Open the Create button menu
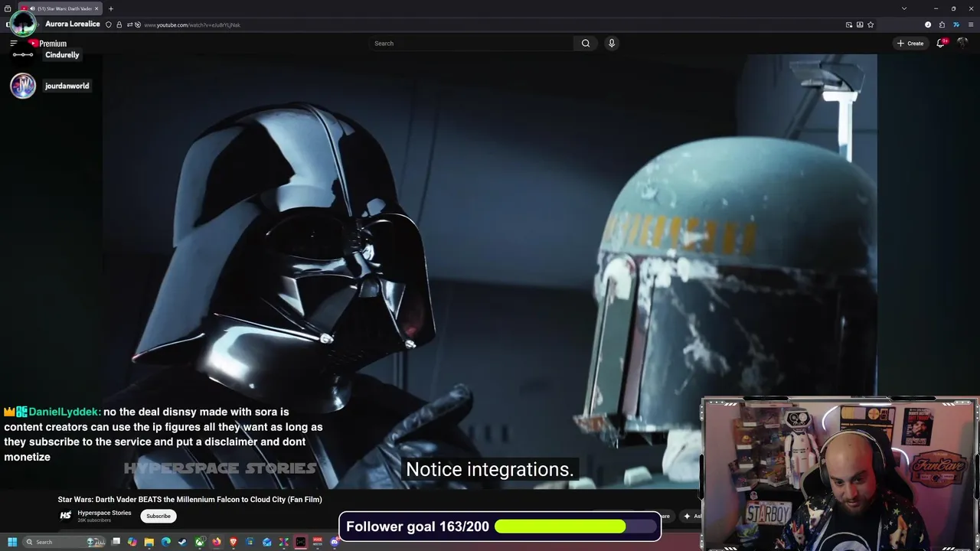This screenshot has height=551, width=980. click(x=911, y=44)
